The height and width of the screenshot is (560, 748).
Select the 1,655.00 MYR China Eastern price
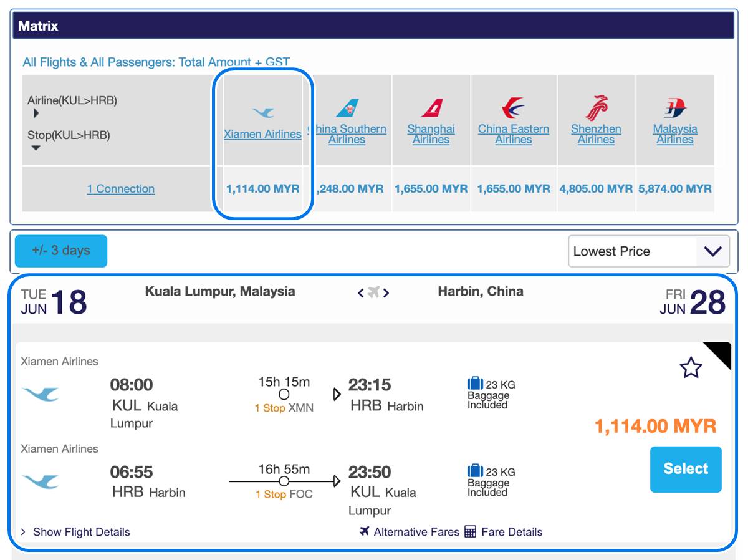(x=514, y=189)
